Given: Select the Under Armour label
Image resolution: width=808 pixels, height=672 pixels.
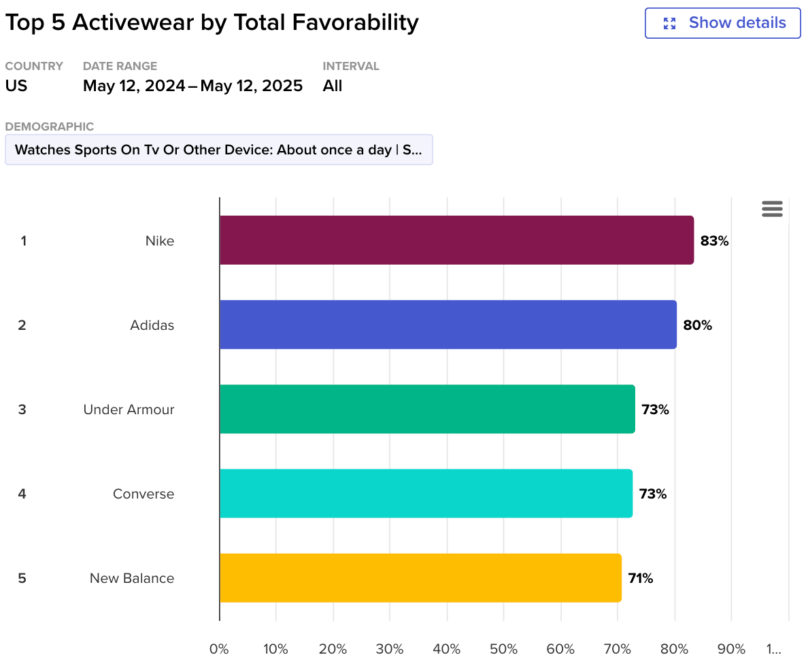Looking at the screenshot, I should click(129, 409).
